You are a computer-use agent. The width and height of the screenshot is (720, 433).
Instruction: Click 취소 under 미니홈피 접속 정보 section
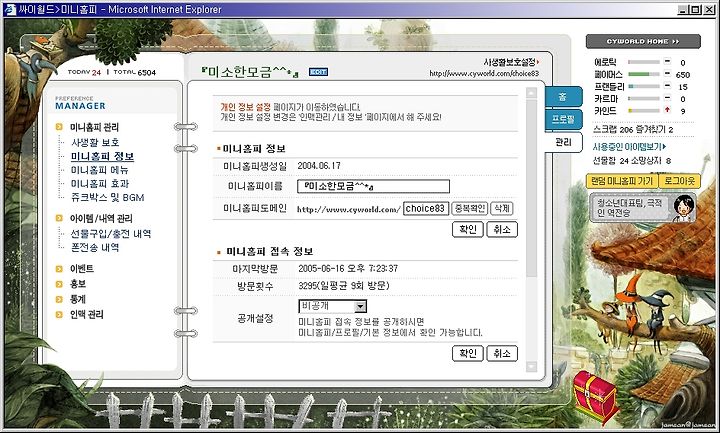pyautogui.click(x=502, y=353)
